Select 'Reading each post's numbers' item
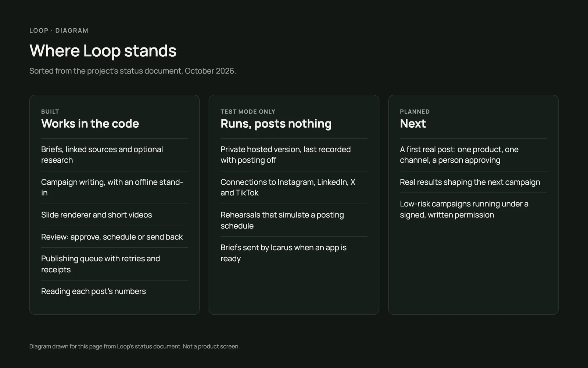The image size is (588, 368). point(114,291)
